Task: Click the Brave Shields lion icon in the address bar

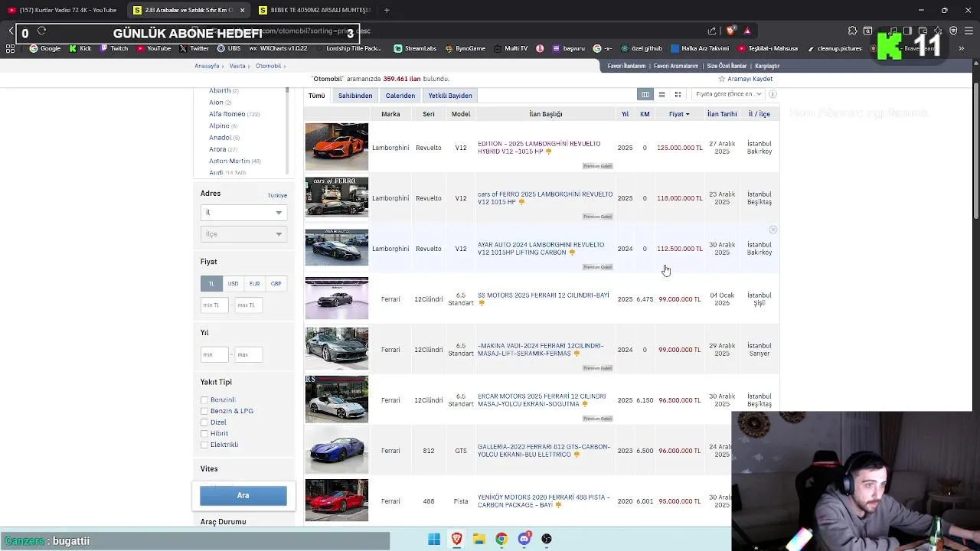Action: click(x=731, y=31)
